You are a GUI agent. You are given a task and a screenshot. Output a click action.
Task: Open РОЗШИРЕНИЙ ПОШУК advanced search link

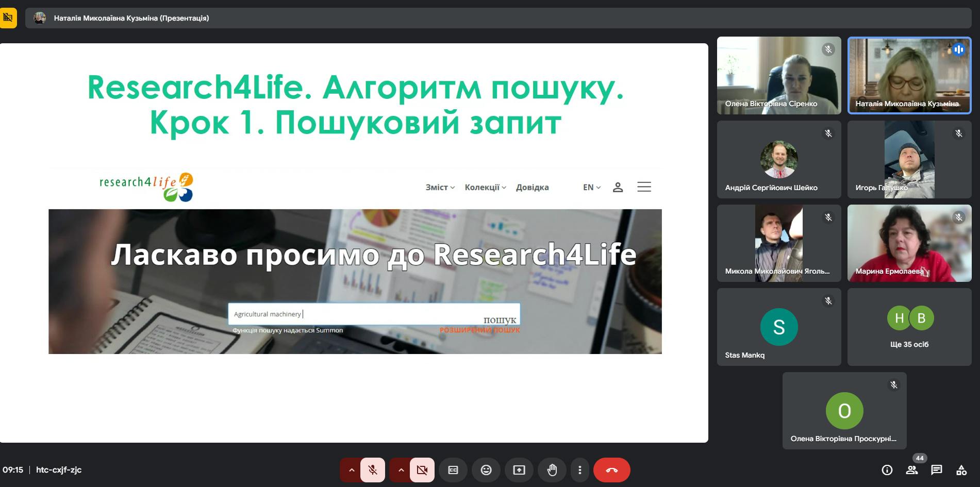point(479,330)
